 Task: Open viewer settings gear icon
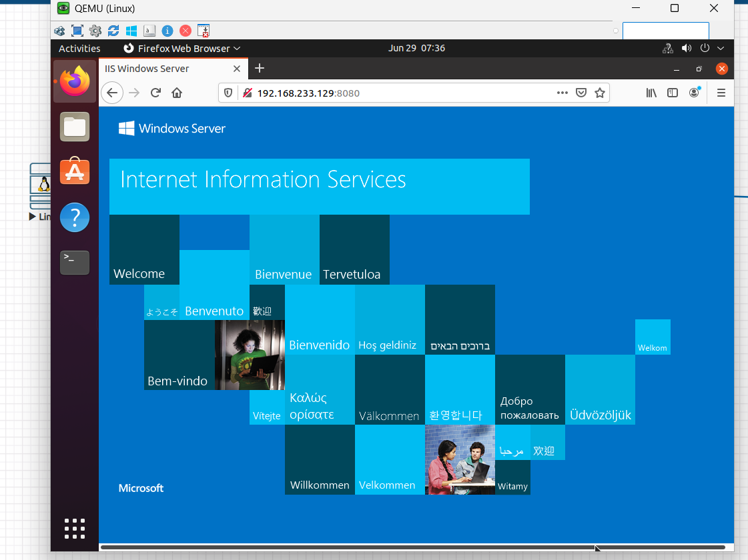pos(95,31)
